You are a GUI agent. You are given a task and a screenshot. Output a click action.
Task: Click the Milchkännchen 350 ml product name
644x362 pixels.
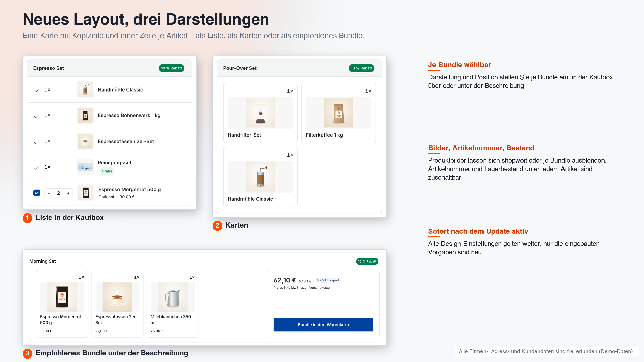pos(171,320)
